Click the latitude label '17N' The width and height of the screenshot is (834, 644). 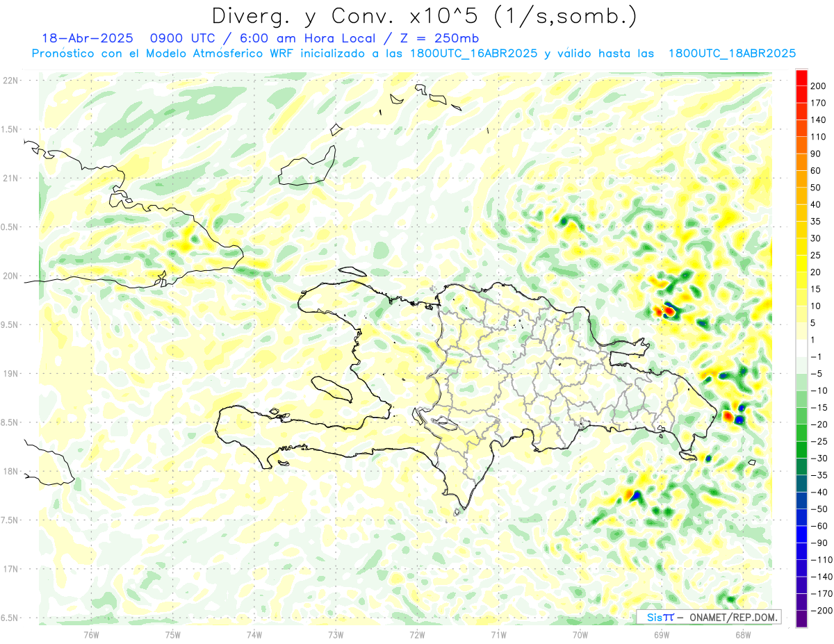[11, 569]
